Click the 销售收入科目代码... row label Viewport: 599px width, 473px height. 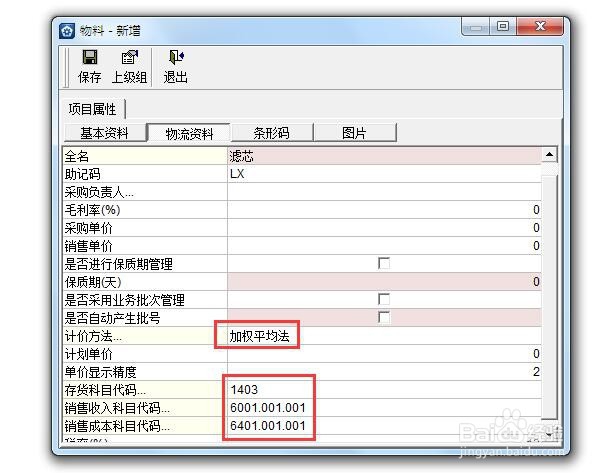coord(145,408)
